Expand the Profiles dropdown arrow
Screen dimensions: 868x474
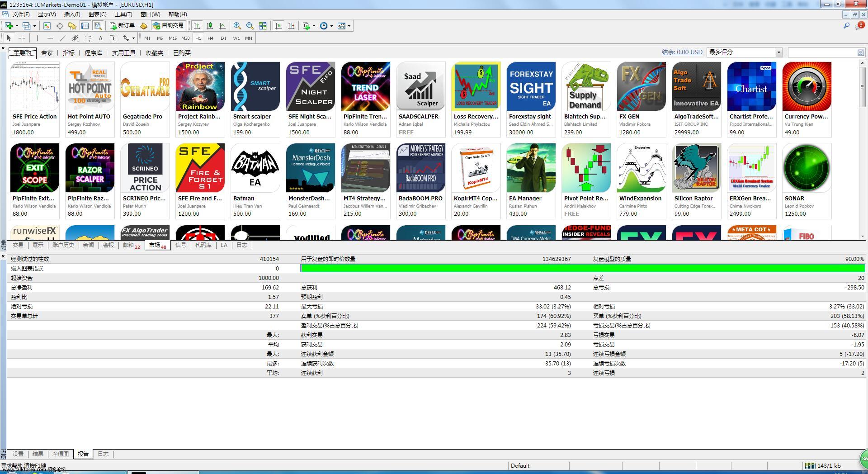pos(34,26)
